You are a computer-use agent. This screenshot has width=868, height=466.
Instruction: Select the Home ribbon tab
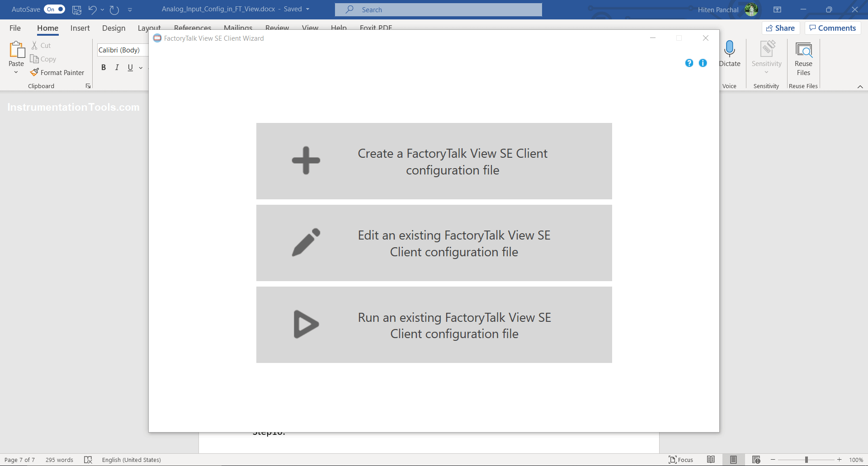(47, 28)
